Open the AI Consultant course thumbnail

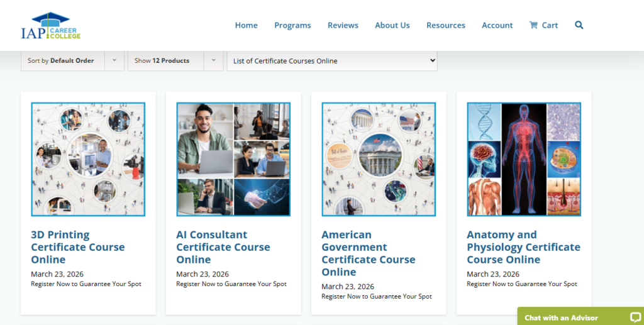(x=233, y=159)
